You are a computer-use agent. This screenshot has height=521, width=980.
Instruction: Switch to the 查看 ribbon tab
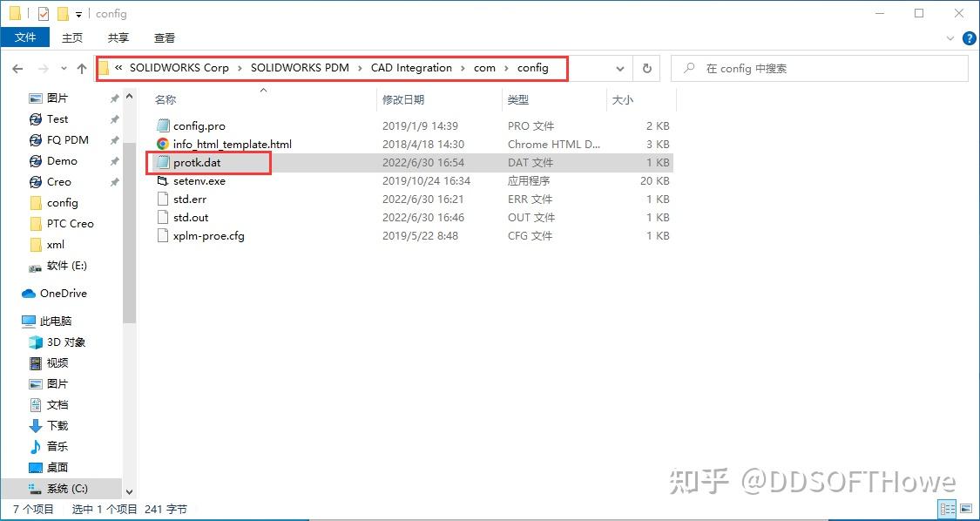pos(164,37)
